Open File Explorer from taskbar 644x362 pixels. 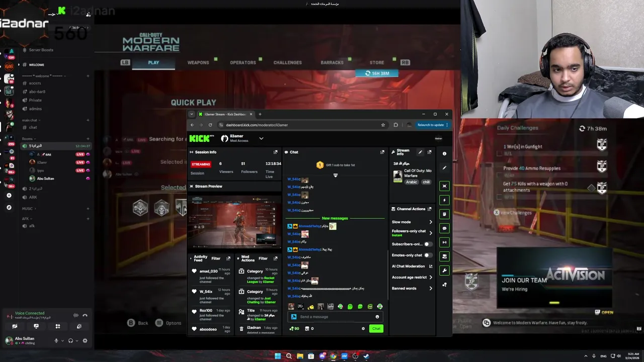tap(300, 356)
